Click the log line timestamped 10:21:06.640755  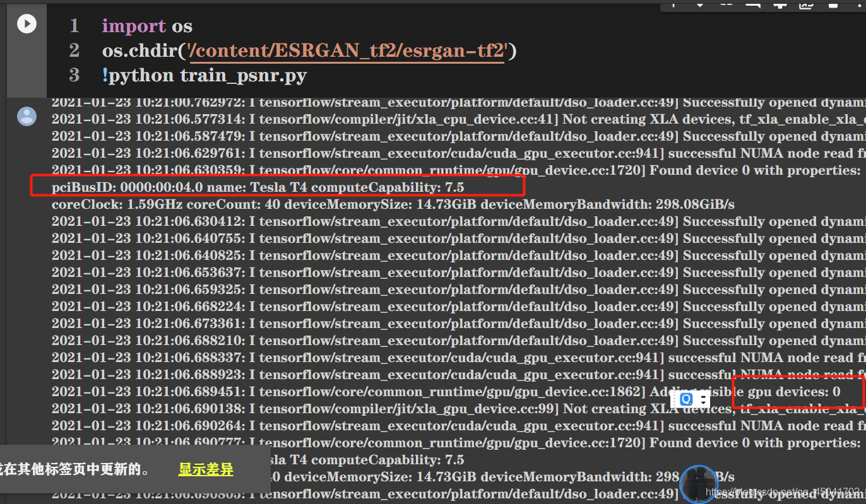tap(459, 238)
